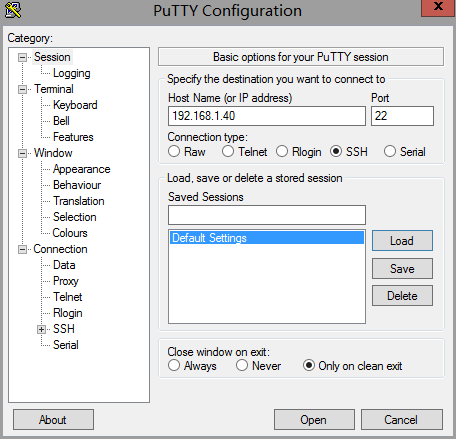
Task: Collapse the Terminal tree node
Action: coord(22,89)
